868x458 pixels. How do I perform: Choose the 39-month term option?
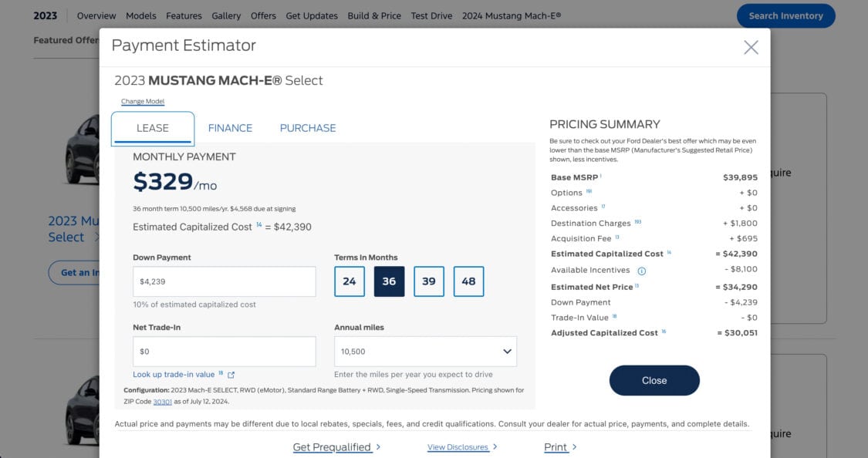[429, 281]
